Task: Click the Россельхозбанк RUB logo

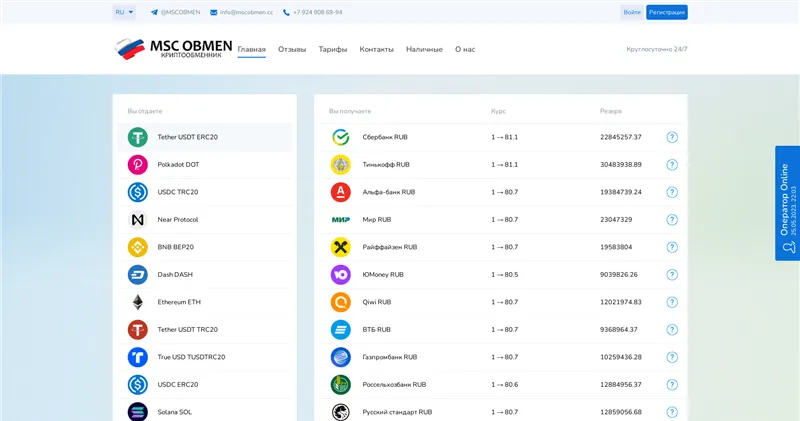Action: point(340,385)
